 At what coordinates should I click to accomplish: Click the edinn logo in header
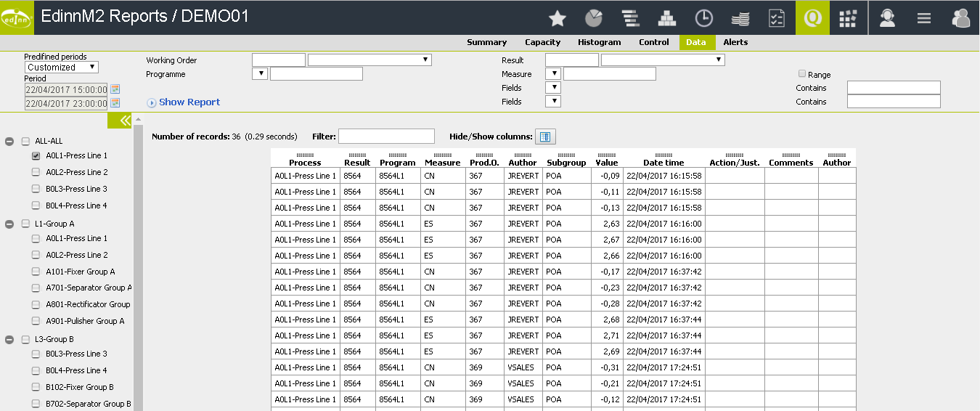click(17, 17)
